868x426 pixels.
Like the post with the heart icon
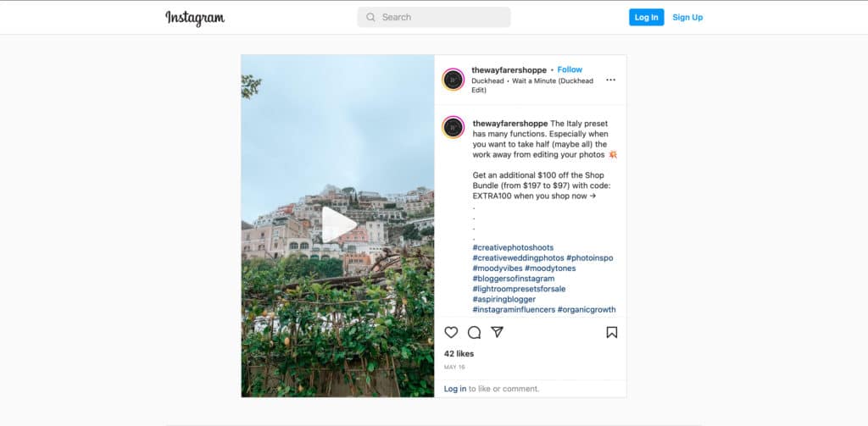451,332
